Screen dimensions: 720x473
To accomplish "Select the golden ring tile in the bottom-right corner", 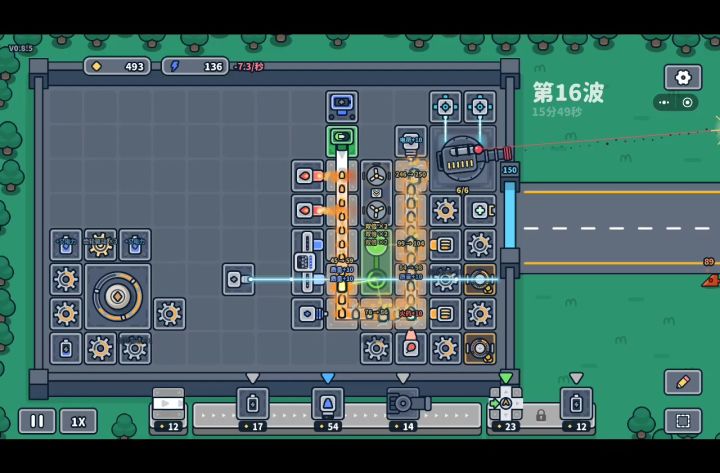I will pyautogui.click(x=480, y=349).
